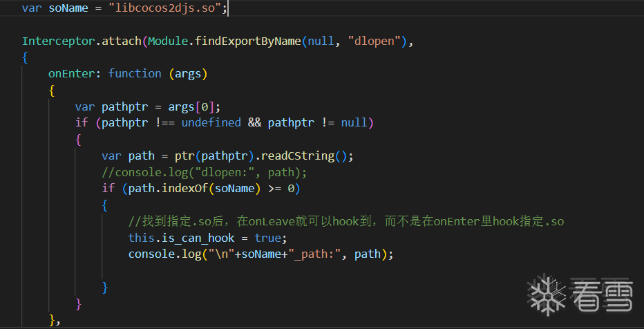Click args[0] expression

point(191,107)
